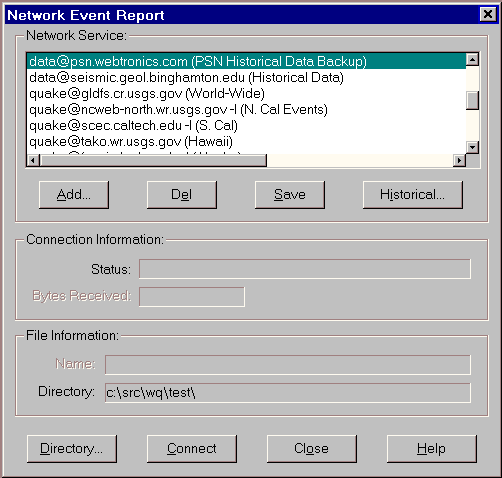
Task: Select quake@ncweb-north.wr.usgs.gov N. Cal Events entry
Action: coord(246,109)
